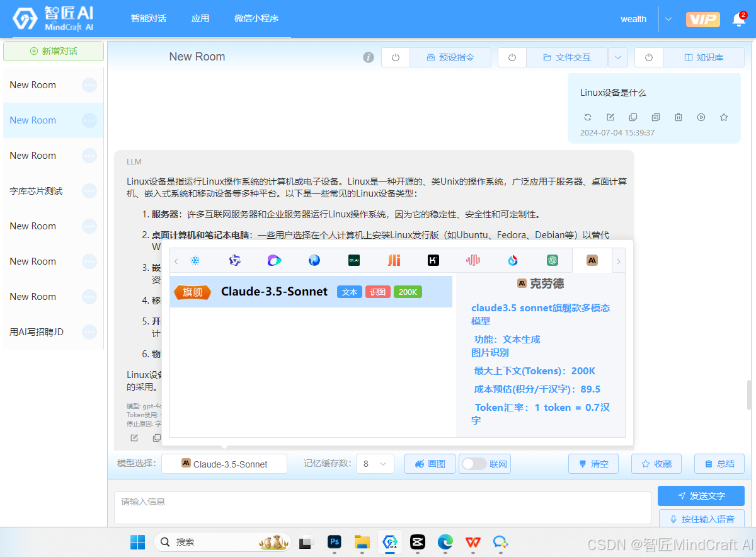Open the 用AI写招聘JD conversation

[37, 331]
